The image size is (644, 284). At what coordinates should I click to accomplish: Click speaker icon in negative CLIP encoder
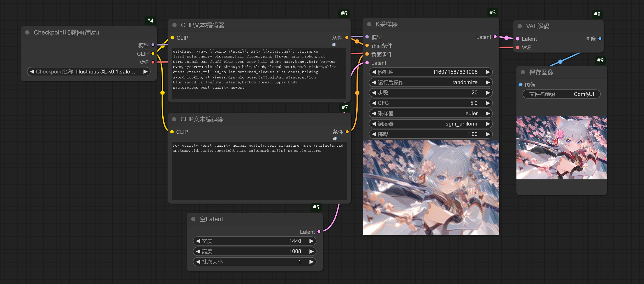[x=335, y=139]
